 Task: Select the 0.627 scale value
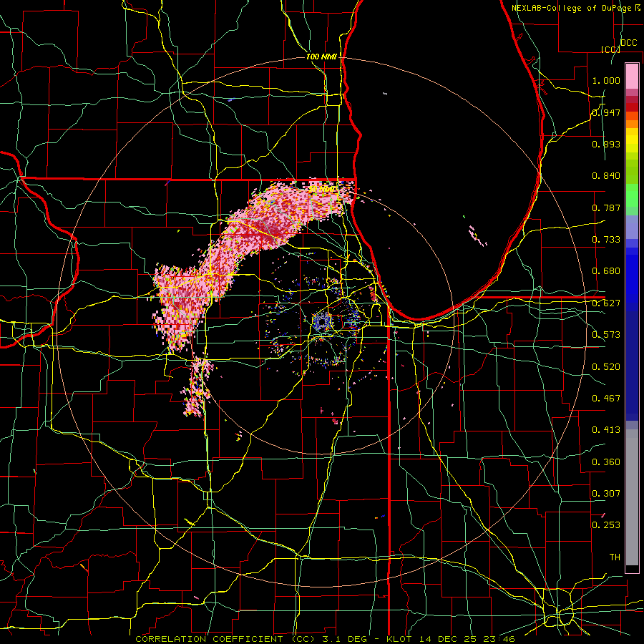(x=606, y=303)
